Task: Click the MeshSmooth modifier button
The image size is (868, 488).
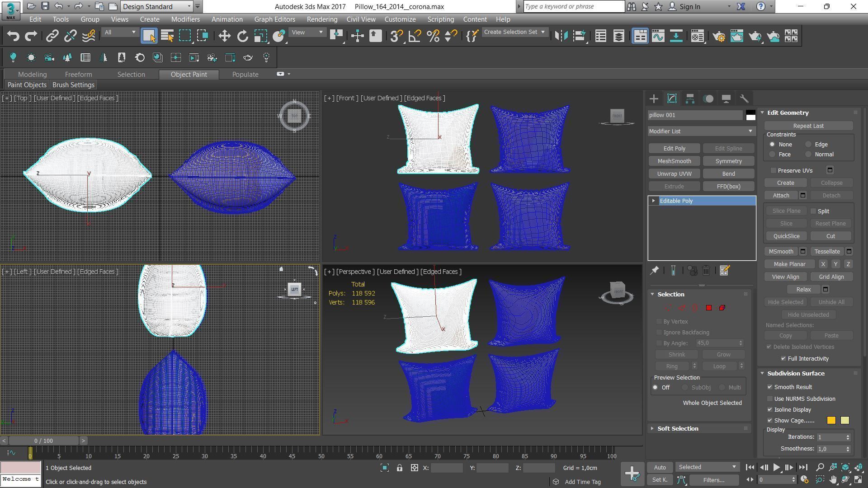Action: point(674,161)
